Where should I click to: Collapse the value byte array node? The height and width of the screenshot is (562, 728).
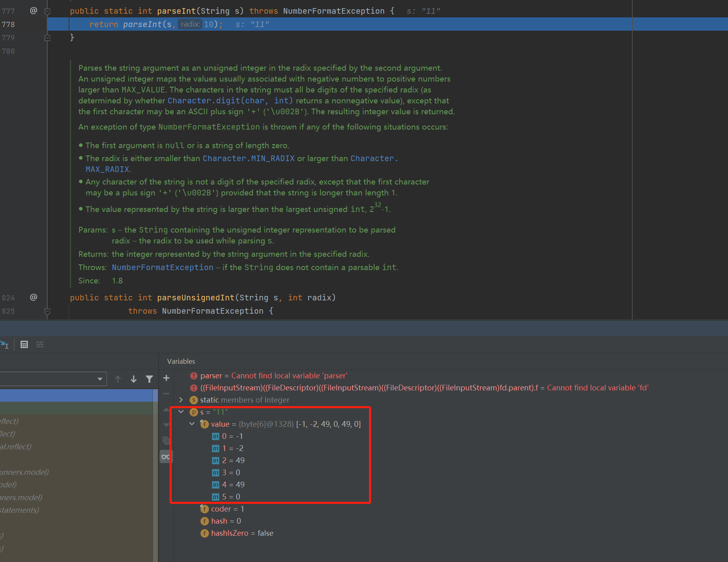(192, 424)
